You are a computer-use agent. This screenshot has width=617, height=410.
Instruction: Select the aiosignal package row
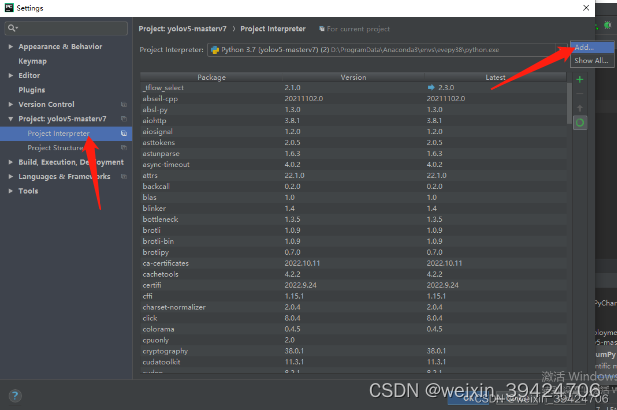point(353,131)
